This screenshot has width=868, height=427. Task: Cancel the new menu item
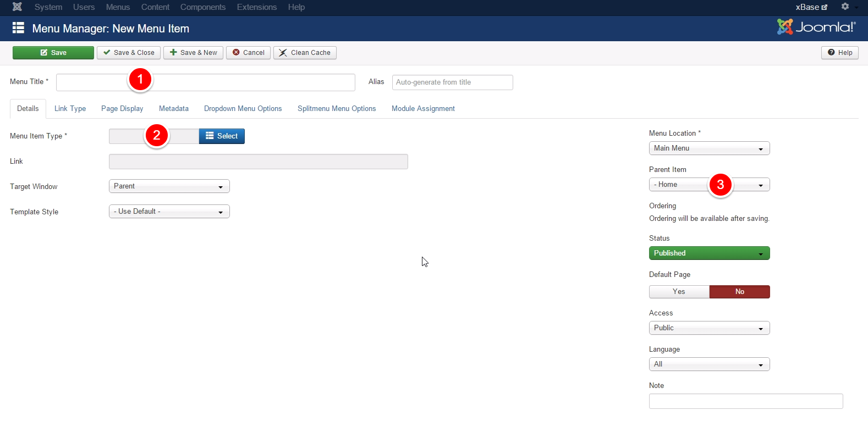[x=248, y=53]
